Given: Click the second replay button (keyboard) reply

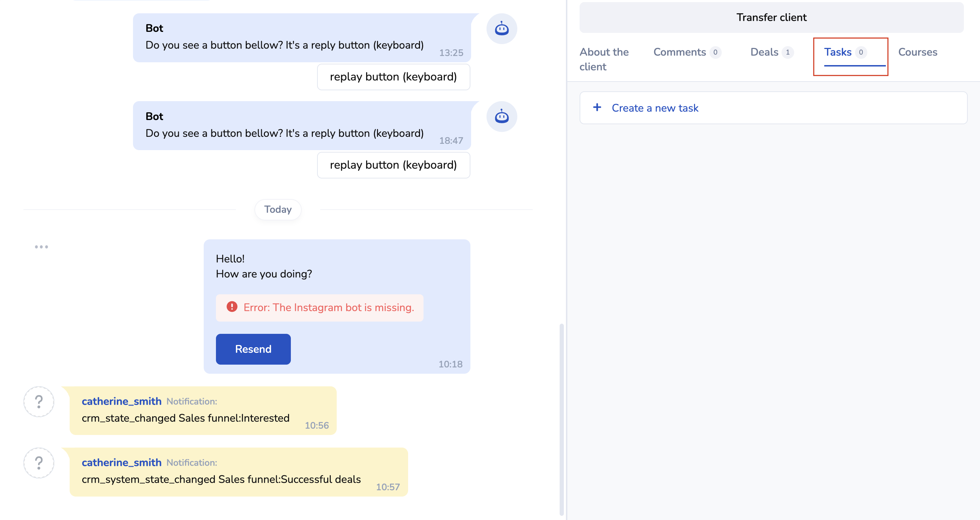Looking at the screenshot, I should tap(393, 165).
